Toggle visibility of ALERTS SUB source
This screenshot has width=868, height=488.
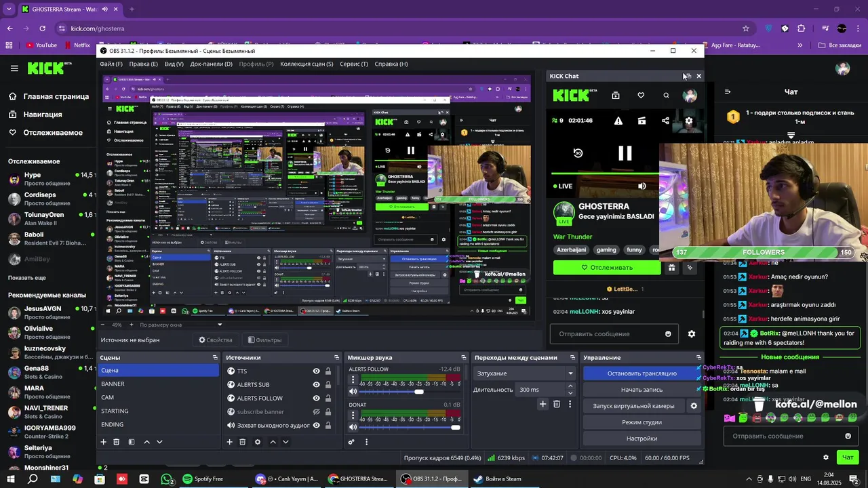[316, 385]
